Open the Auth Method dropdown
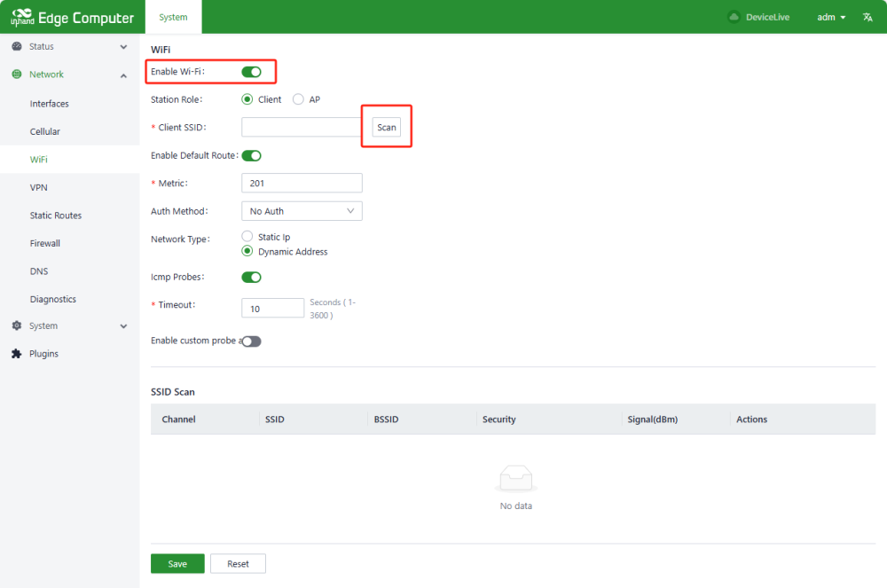Screen dimensions: 887x588 (302, 211)
